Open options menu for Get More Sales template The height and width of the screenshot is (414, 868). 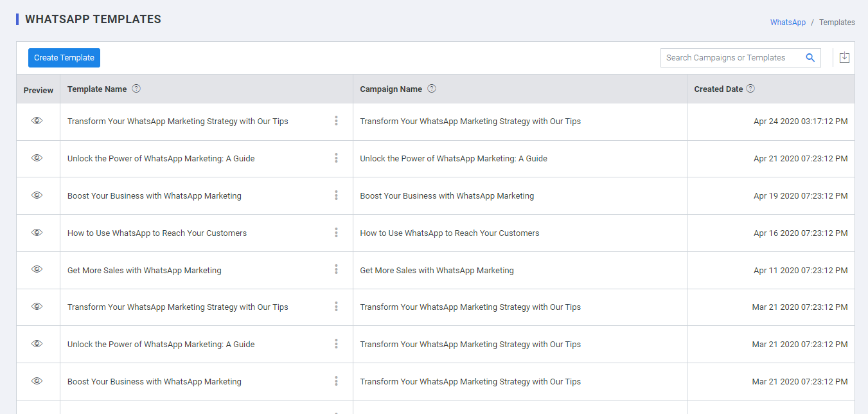[x=336, y=269]
